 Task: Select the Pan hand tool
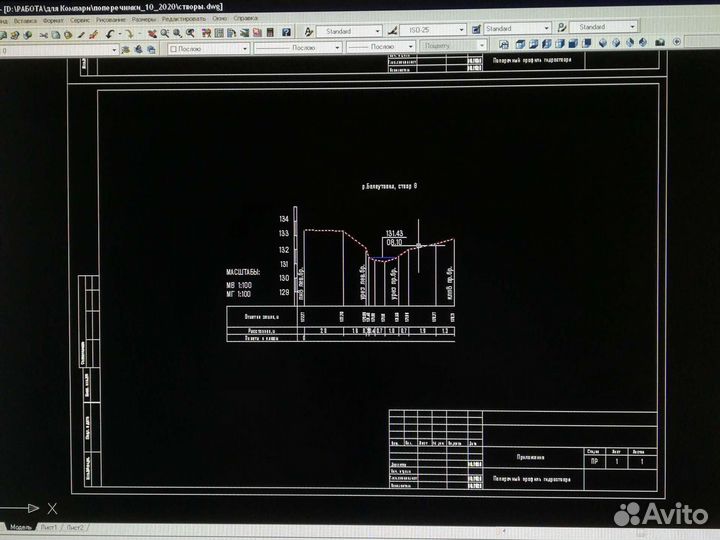point(152,34)
